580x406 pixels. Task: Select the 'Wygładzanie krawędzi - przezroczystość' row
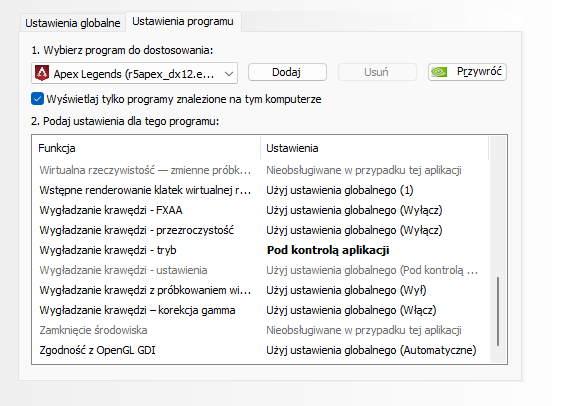click(260, 230)
